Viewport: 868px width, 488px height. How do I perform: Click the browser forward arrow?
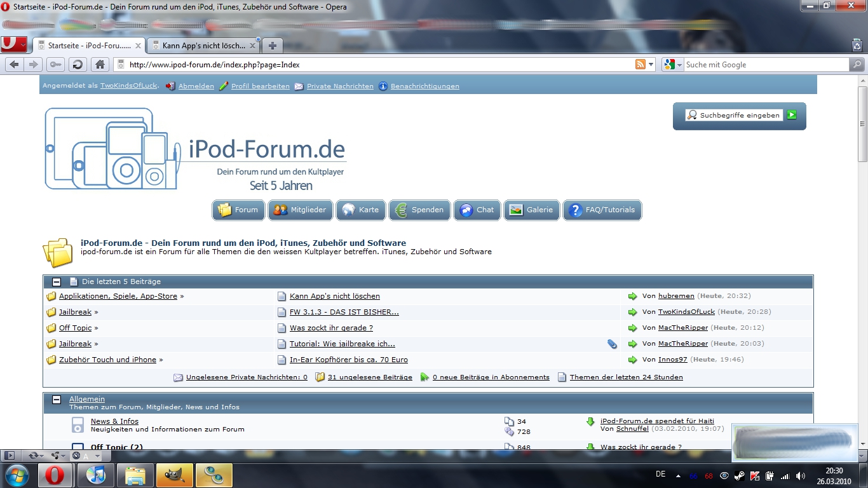34,64
